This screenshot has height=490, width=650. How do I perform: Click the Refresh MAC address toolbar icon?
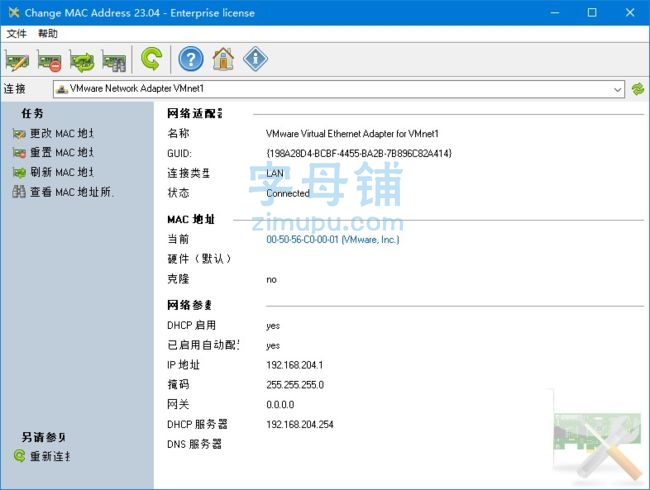point(82,61)
